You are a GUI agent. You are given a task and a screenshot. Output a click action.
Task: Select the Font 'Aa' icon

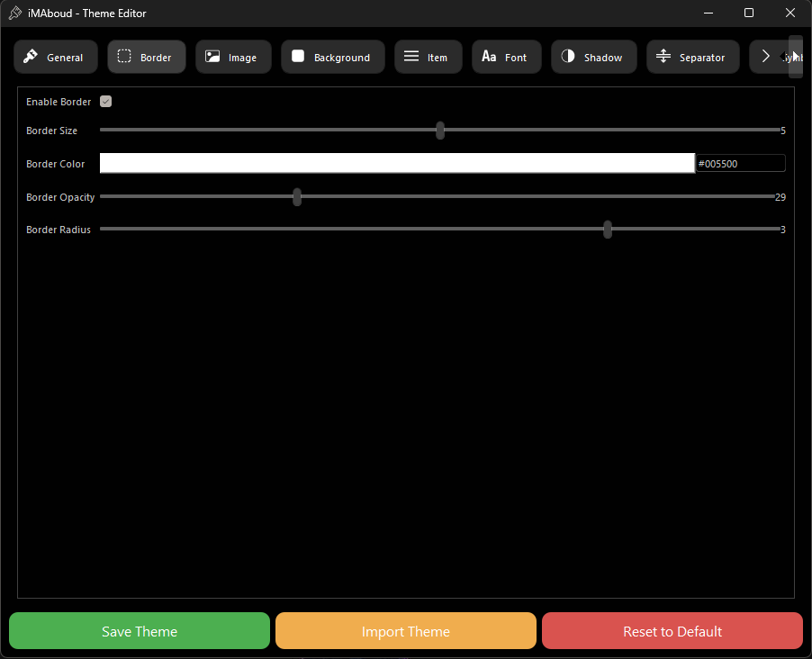point(487,56)
